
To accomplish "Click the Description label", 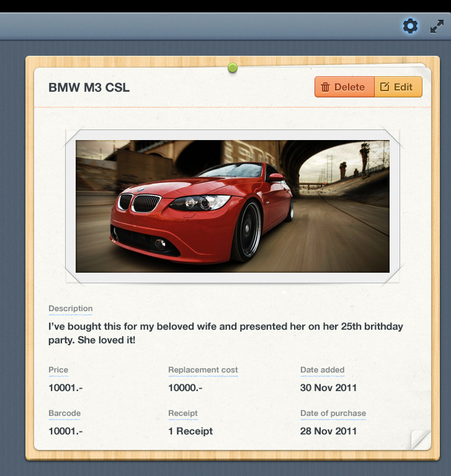I will point(71,309).
